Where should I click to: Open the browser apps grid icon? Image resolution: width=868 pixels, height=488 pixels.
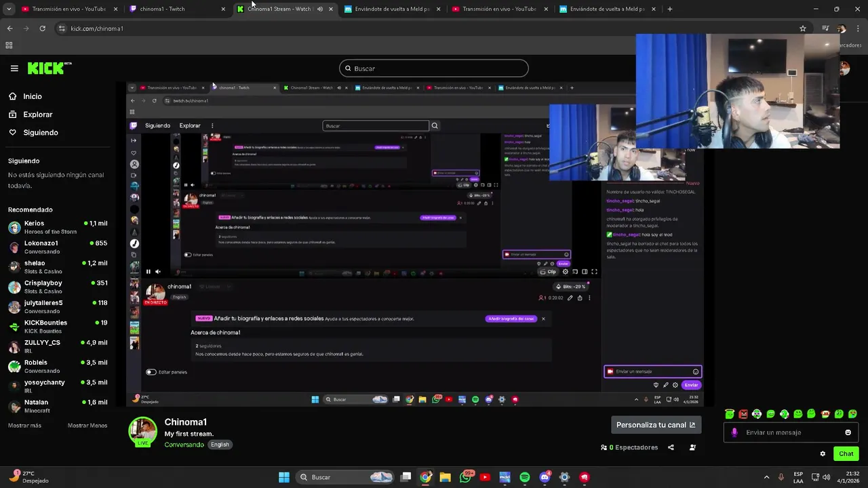click(9, 45)
